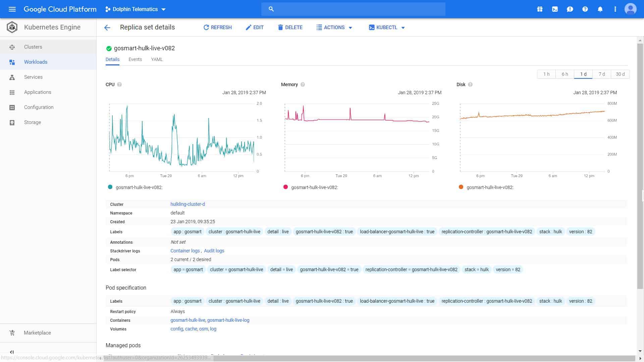Switch to the YAML tab

click(157, 59)
